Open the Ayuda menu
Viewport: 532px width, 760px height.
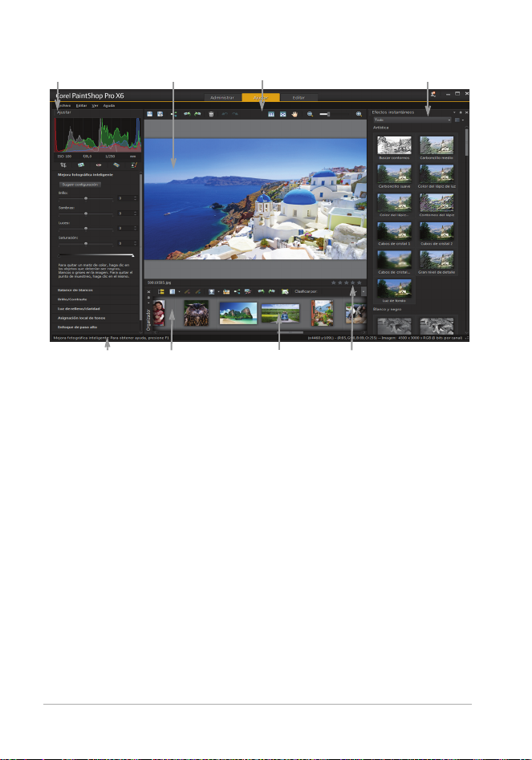pyautogui.click(x=109, y=106)
